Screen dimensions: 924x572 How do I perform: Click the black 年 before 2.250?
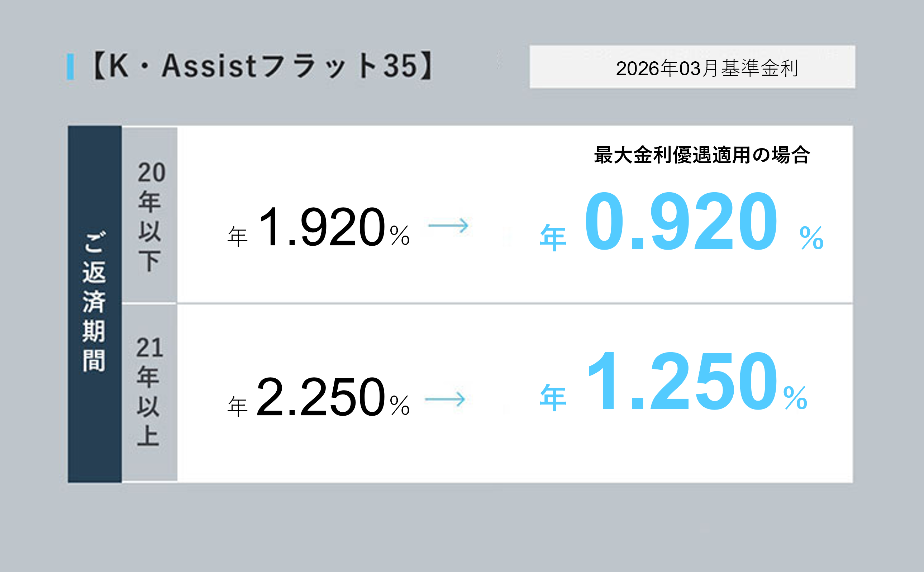(237, 407)
